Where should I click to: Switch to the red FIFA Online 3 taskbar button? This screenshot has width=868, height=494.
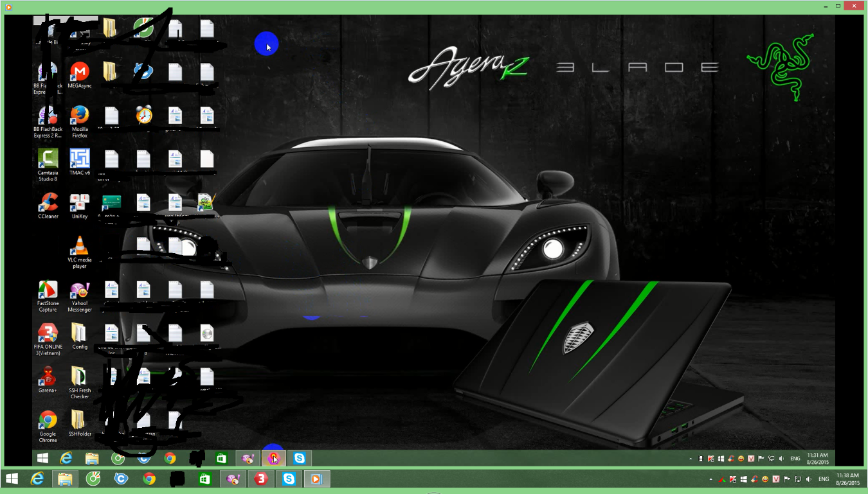tap(261, 479)
